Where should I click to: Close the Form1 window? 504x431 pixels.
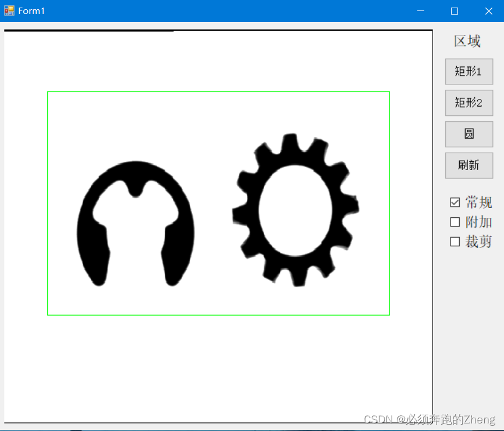488,11
